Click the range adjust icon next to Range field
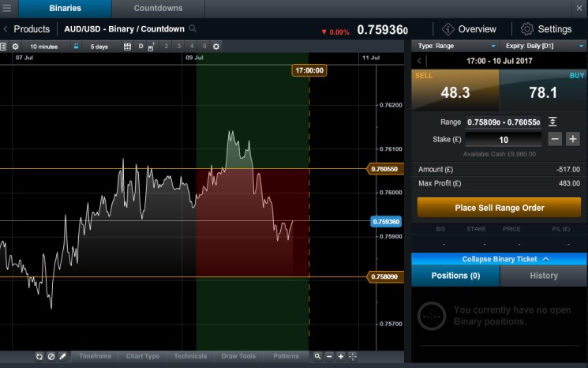The height and width of the screenshot is (368, 588). pos(552,122)
